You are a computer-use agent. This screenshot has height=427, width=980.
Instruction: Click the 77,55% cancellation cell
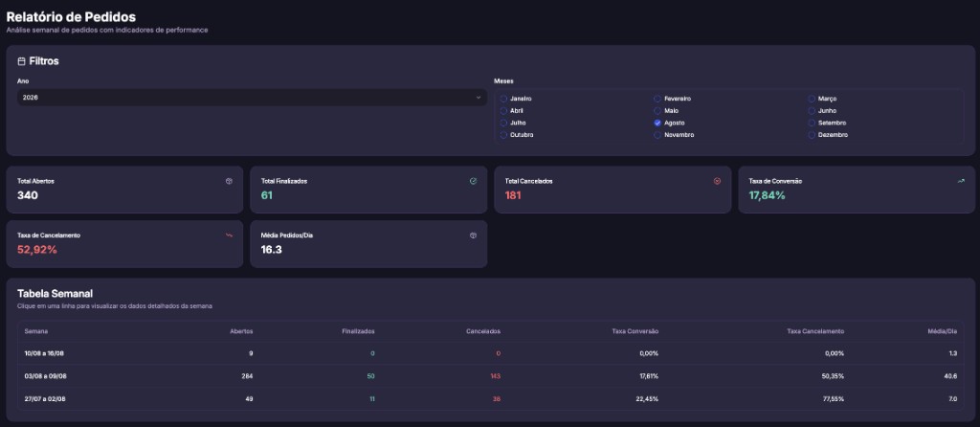pos(833,399)
